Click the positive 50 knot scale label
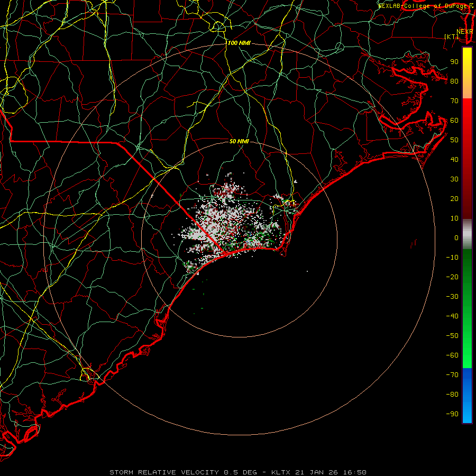 pos(454,140)
